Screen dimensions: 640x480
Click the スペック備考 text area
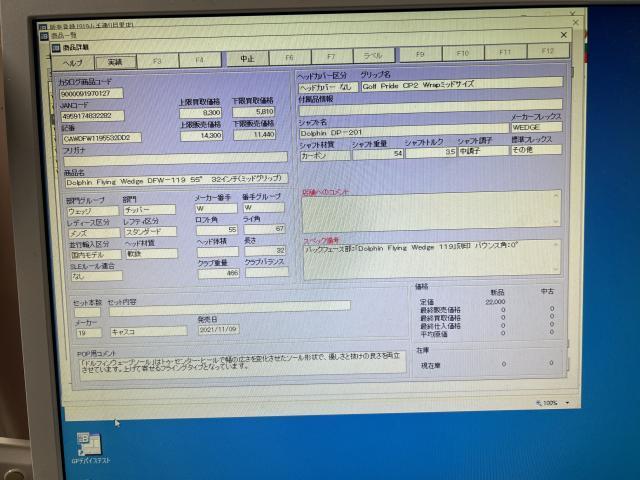point(432,260)
